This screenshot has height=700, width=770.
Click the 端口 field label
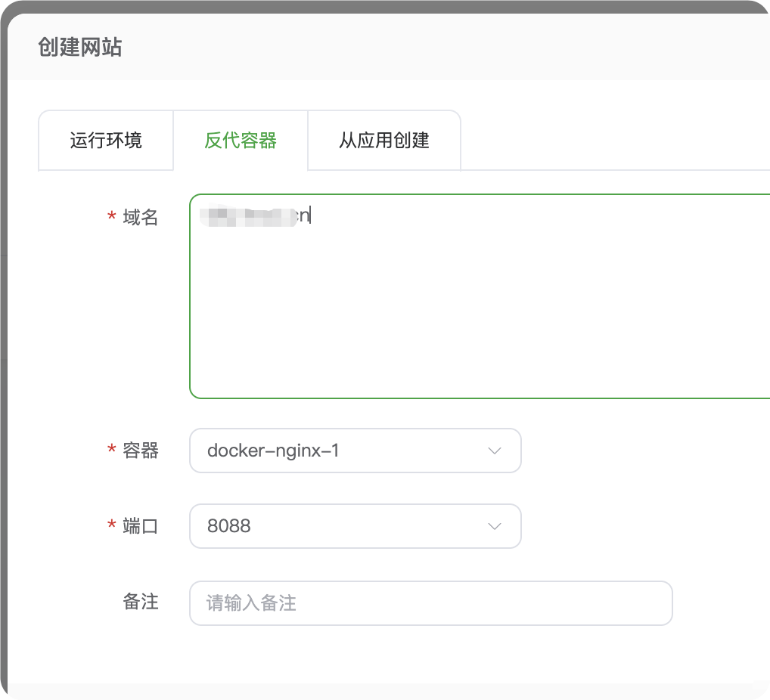pos(141,526)
